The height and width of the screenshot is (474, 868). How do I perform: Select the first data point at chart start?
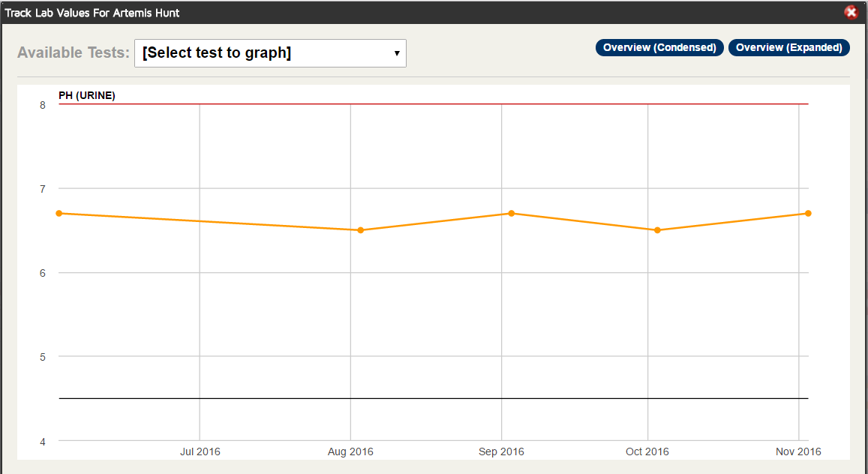[x=59, y=214]
